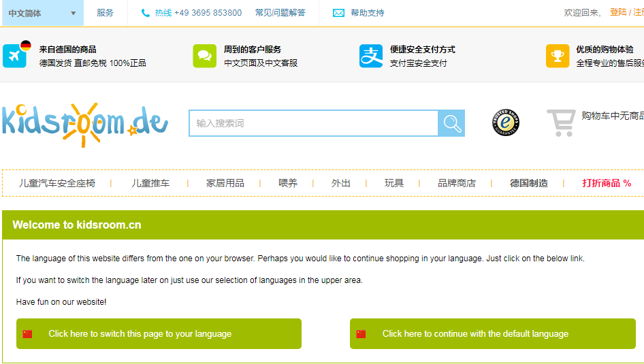Click the trophy shopping experience icon
Viewport: 644px width, 364px height.
558,56
